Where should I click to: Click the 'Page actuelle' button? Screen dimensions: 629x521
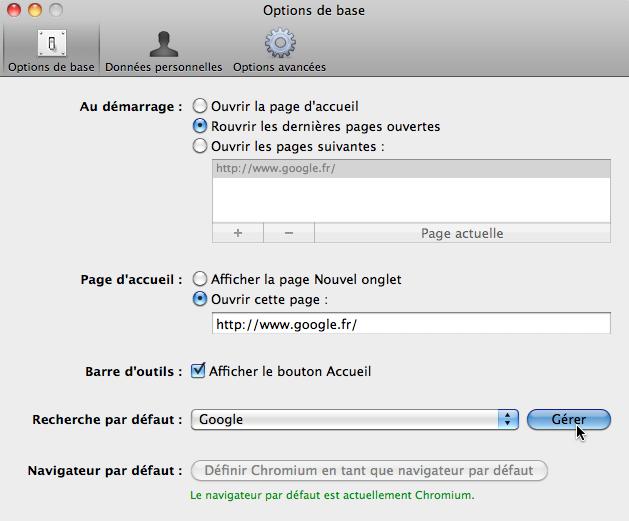463,233
